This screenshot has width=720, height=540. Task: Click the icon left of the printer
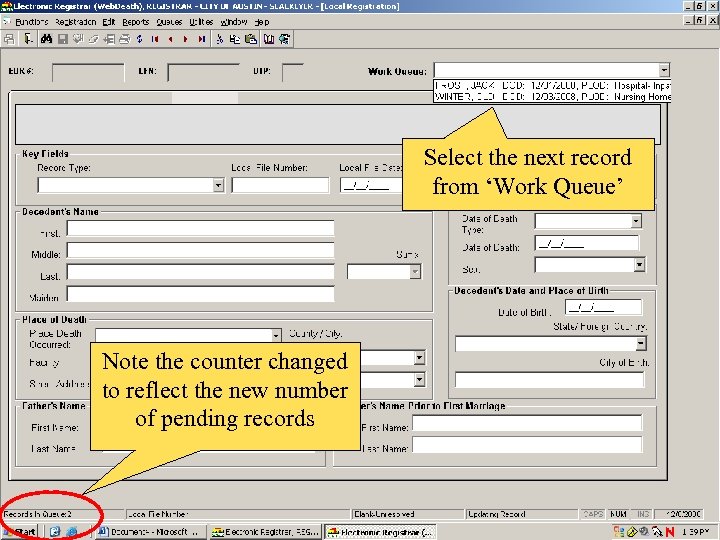click(x=109, y=39)
